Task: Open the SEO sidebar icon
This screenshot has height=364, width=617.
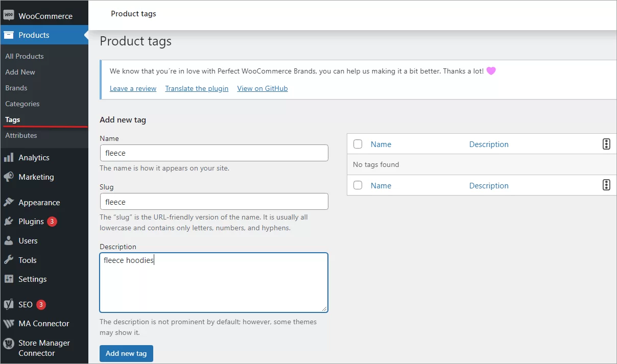Action: coord(8,304)
